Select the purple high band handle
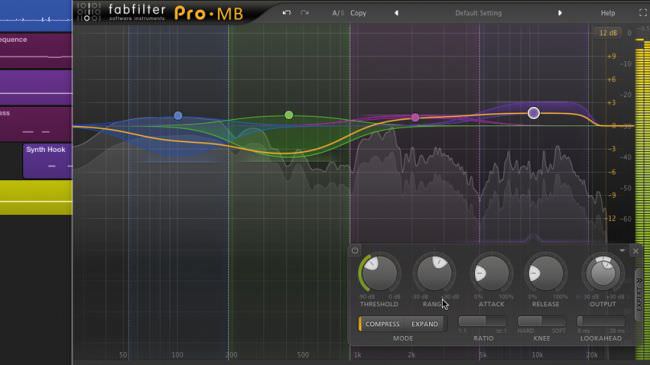Image resolution: width=650 pixels, height=365 pixels. tap(534, 113)
